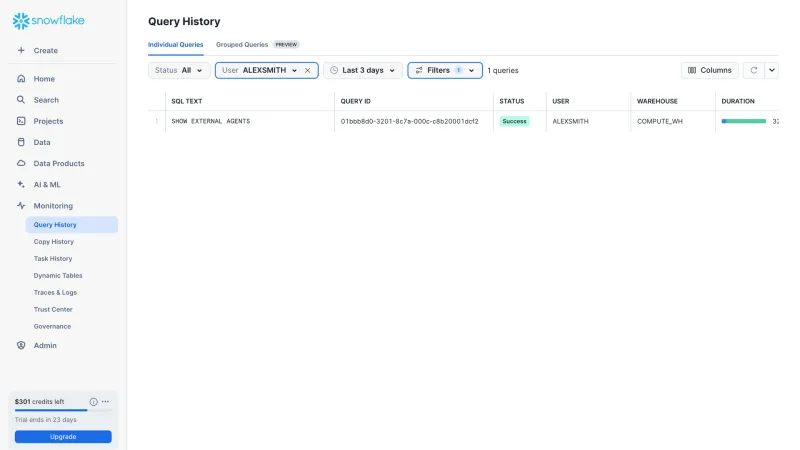The width and height of the screenshot is (800, 450).
Task: Click the Admin shield icon
Action: pyautogui.click(x=21, y=345)
